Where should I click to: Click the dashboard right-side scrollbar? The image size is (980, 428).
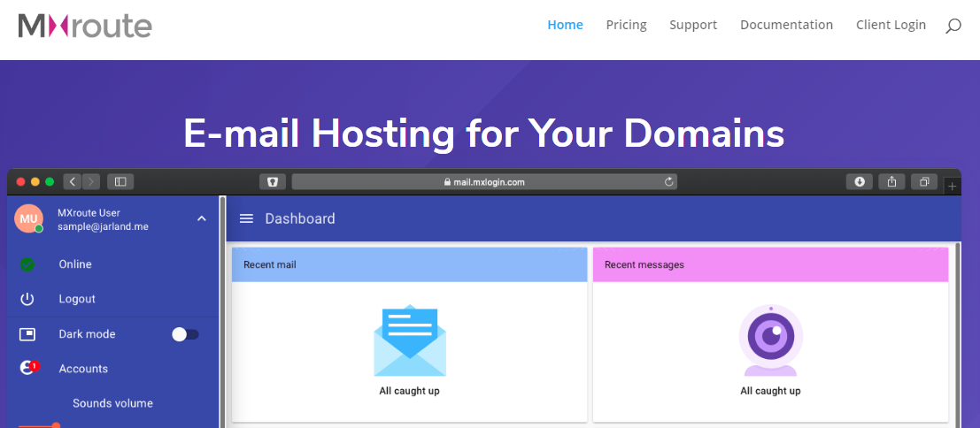958,336
